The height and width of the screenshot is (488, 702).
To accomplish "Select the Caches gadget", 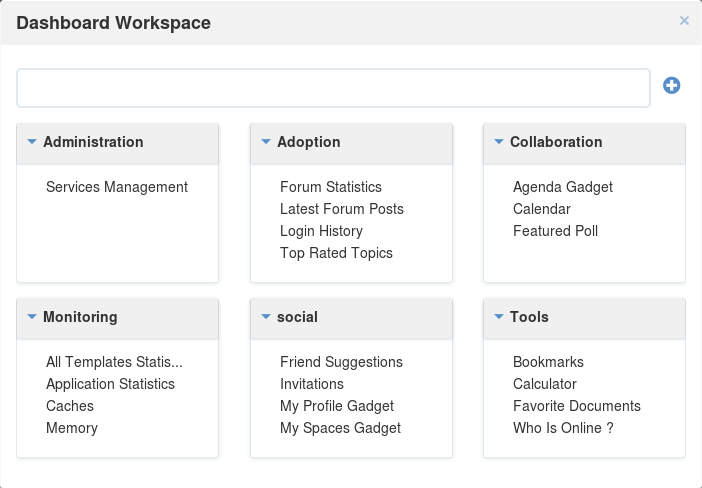I will coord(70,406).
